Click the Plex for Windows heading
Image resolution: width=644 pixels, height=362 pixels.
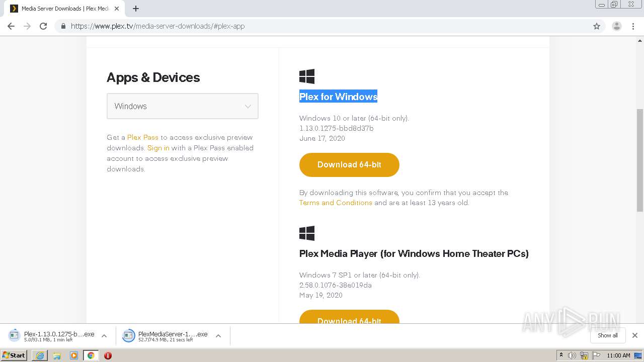338,97
